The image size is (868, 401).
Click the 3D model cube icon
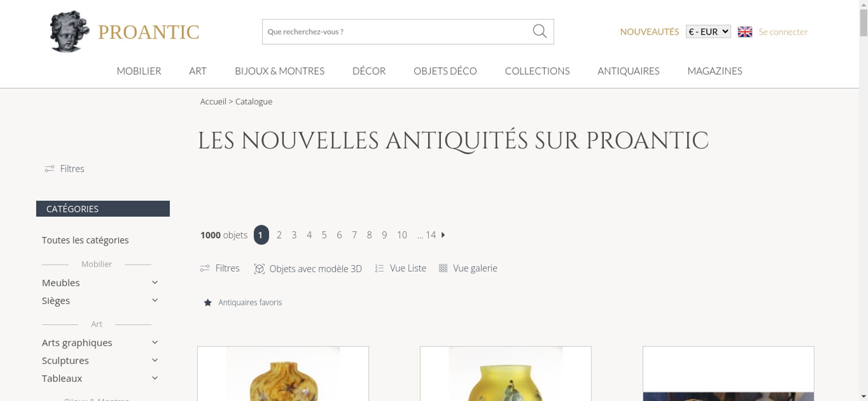[259, 269]
